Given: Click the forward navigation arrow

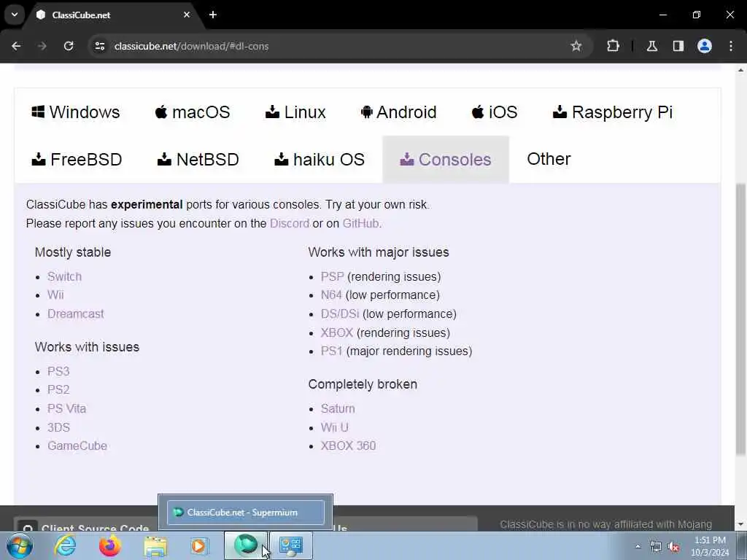Looking at the screenshot, I should [42, 46].
